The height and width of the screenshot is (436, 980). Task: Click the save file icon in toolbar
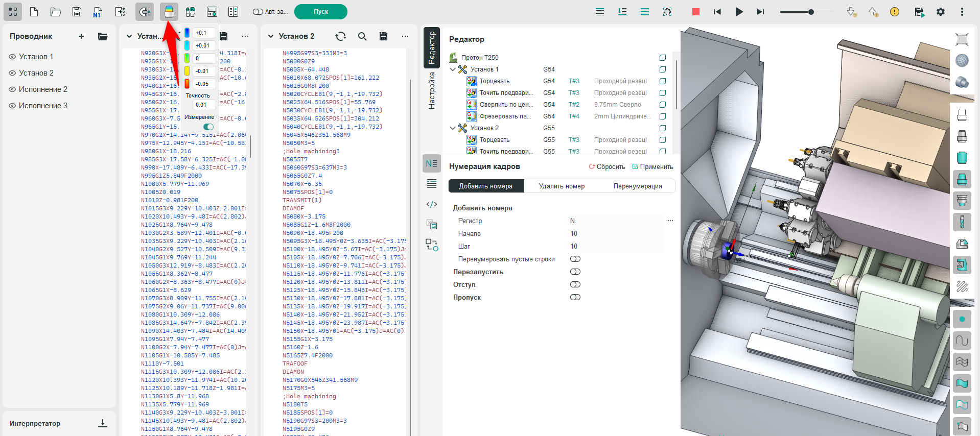77,12
